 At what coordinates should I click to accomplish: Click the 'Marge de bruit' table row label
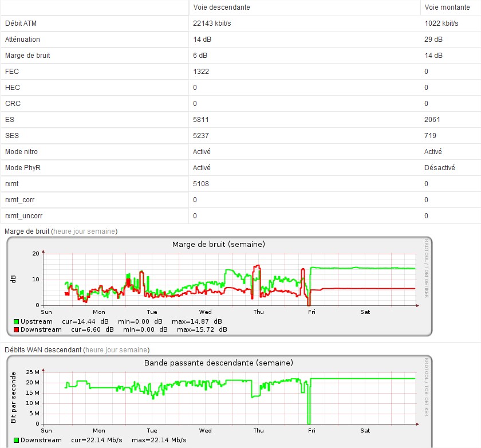coord(26,56)
